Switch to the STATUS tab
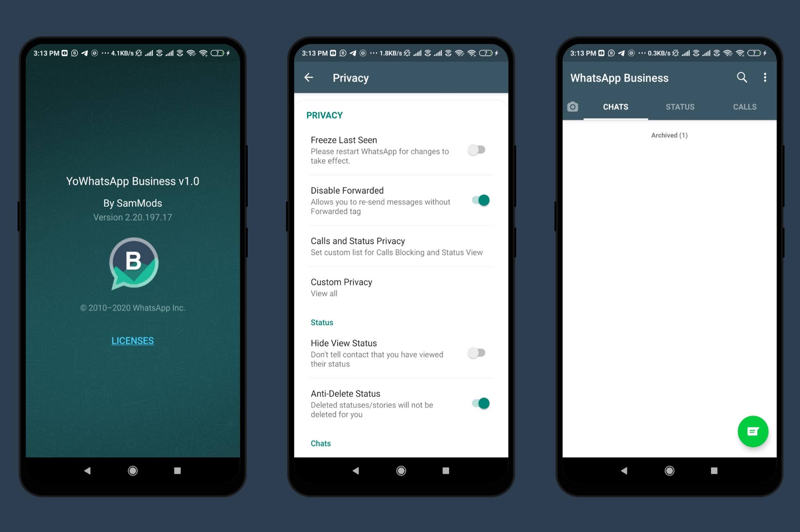This screenshot has width=800, height=532. click(679, 106)
